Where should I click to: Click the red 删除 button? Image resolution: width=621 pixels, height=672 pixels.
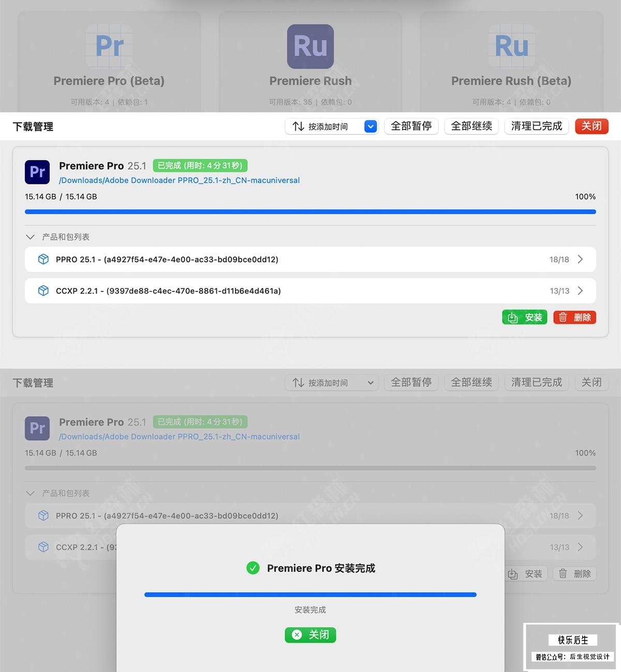(x=574, y=317)
